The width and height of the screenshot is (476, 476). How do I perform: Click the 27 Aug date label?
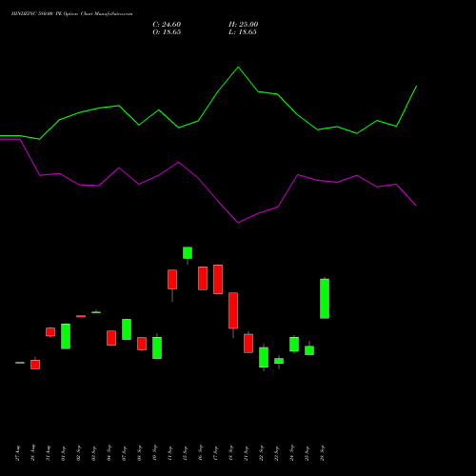click(18, 453)
